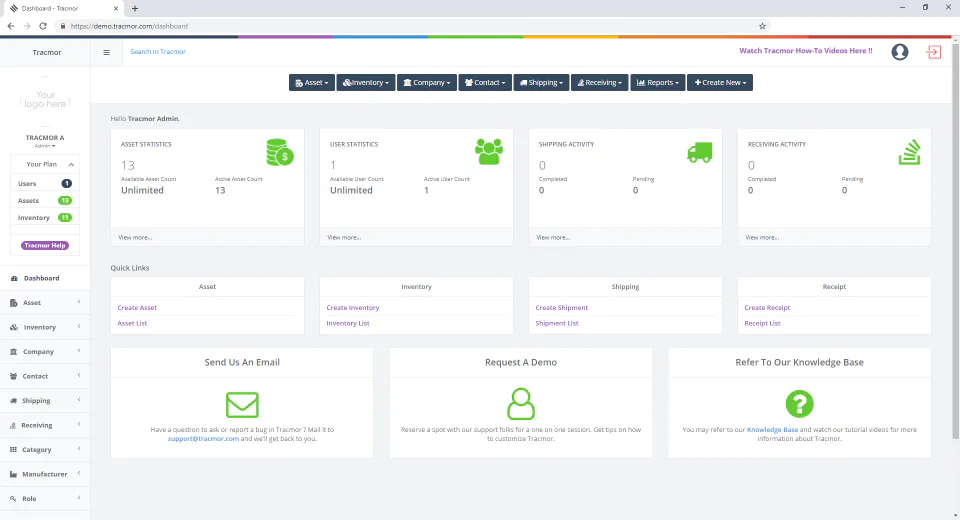The image size is (960, 520).
Task: Open the Asset List quick link
Action: (x=132, y=323)
